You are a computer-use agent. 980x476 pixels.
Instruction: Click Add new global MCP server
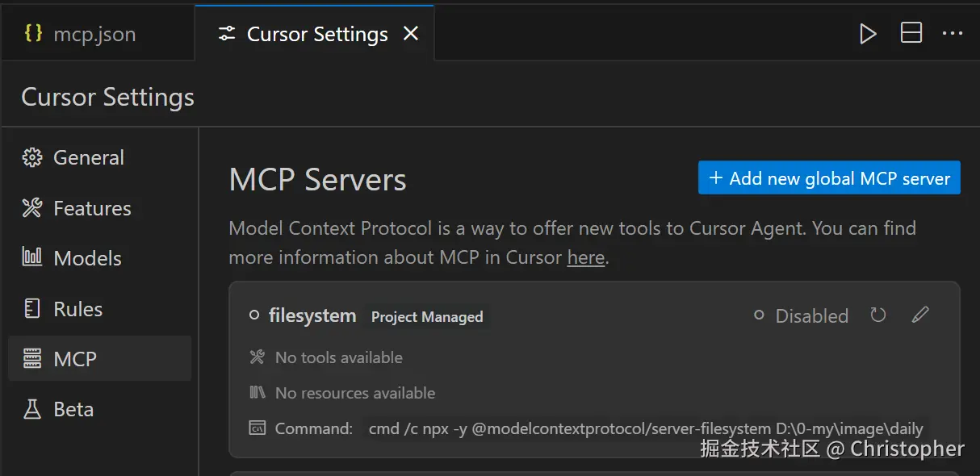pyautogui.click(x=829, y=178)
